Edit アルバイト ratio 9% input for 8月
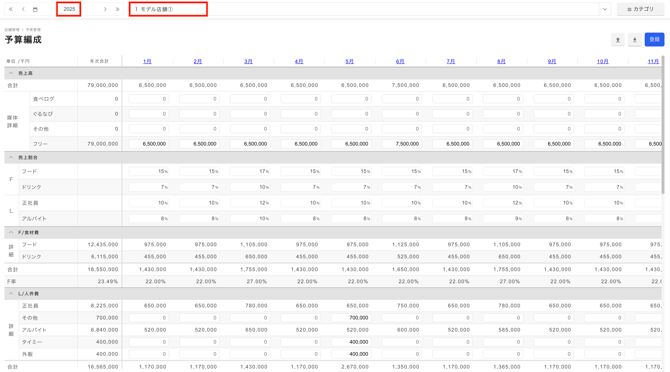The image size is (670, 372). [502, 219]
